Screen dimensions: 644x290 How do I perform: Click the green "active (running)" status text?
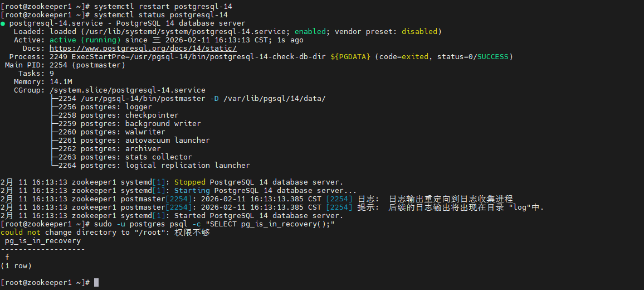point(85,40)
